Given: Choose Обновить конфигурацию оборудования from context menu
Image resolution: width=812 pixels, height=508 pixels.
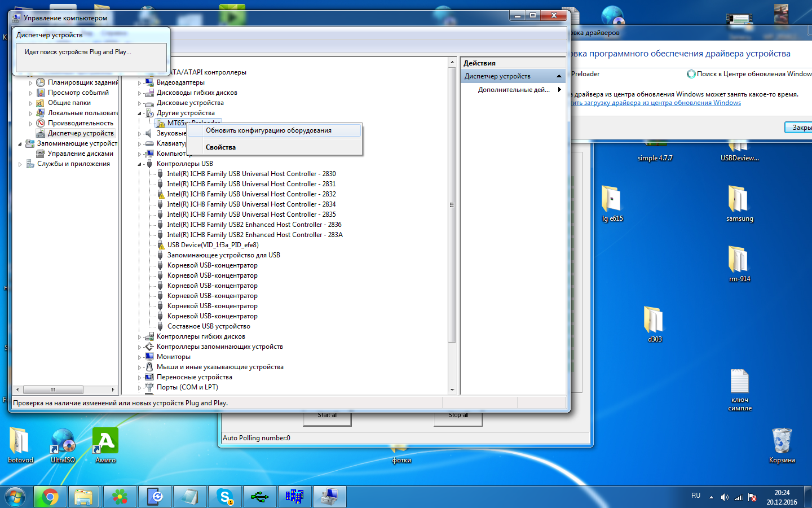Looking at the screenshot, I should 268,130.
